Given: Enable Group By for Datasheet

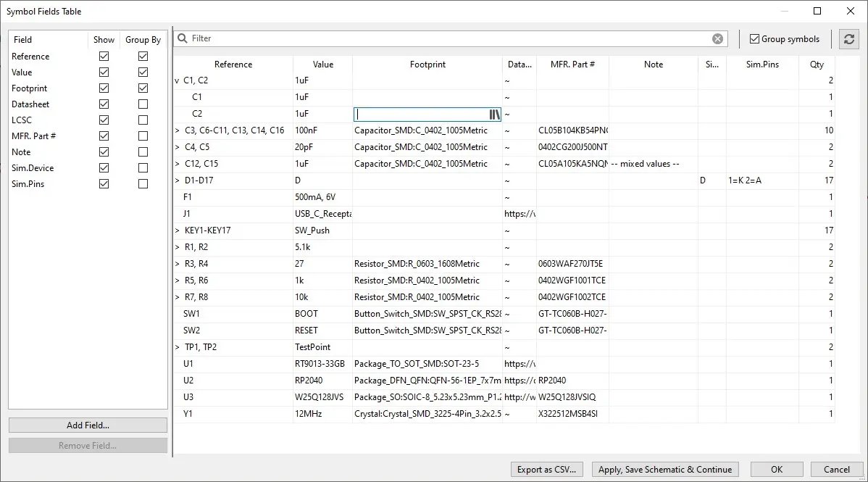Looking at the screenshot, I should tap(143, 104).
